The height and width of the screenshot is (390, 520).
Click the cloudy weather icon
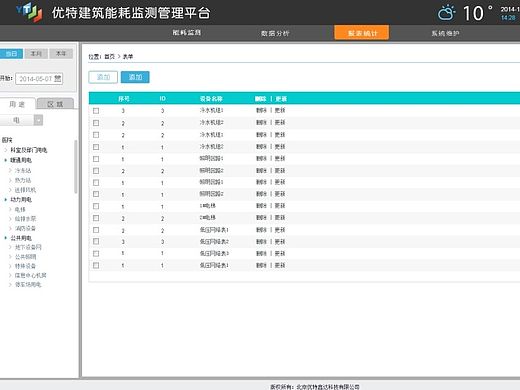click(446, 13)
